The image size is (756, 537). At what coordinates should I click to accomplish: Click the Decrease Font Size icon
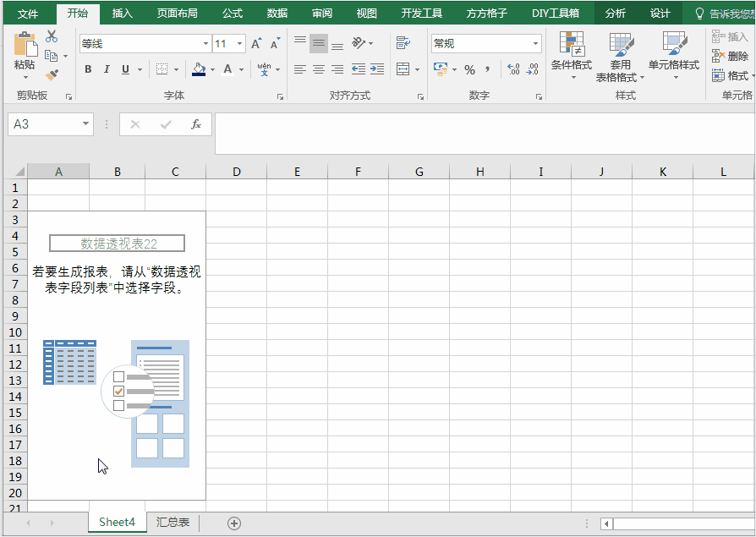pos(275,44)
